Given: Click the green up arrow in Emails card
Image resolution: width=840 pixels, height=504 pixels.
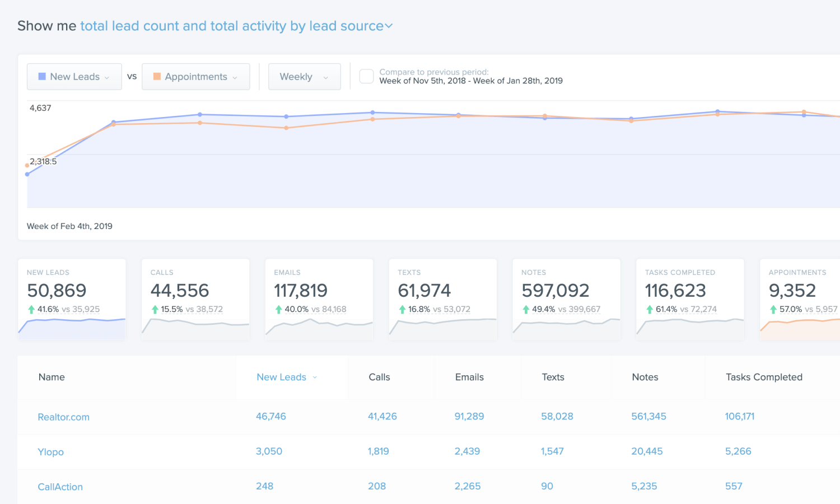Looking at the screenshot, I should point(278,309).
